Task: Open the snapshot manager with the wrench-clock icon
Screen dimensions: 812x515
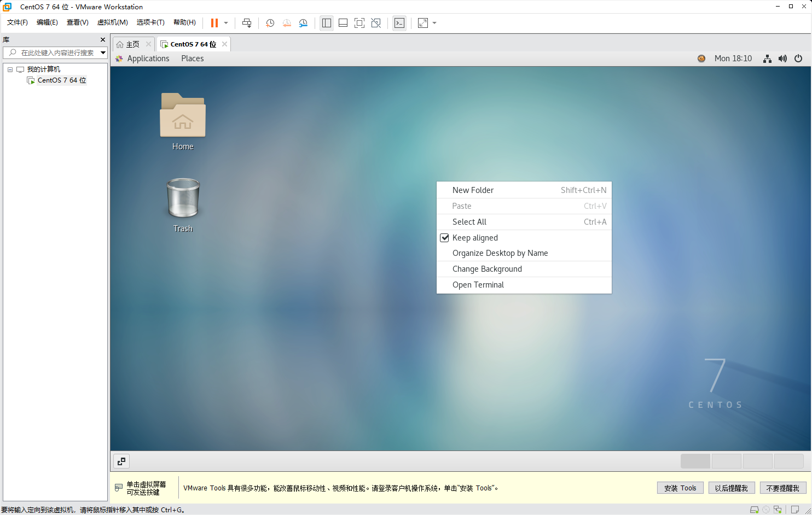Action: tap(303, 23)
